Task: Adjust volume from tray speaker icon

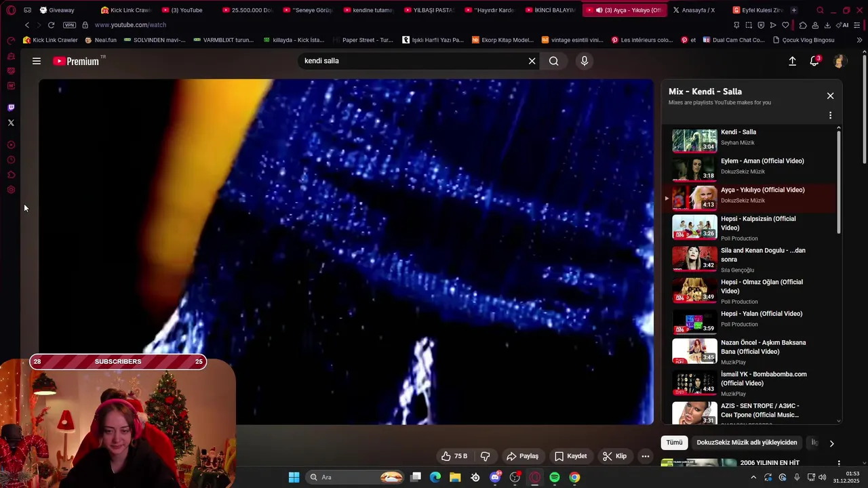Action: (822, 477)
